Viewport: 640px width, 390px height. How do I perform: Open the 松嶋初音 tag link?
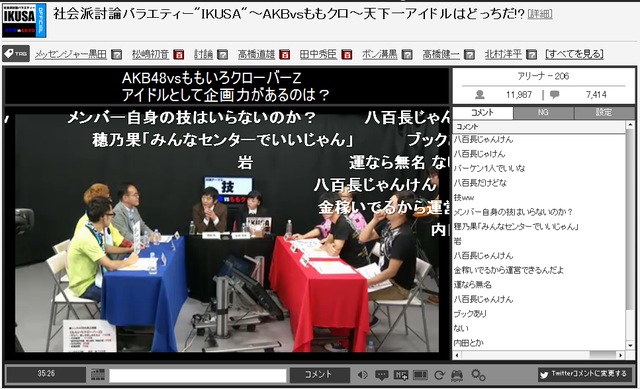point(150,54)
